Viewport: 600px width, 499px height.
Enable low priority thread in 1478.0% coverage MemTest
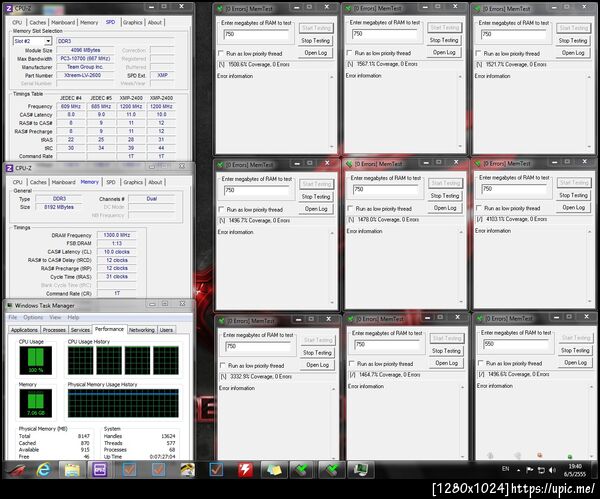[350, 208]
